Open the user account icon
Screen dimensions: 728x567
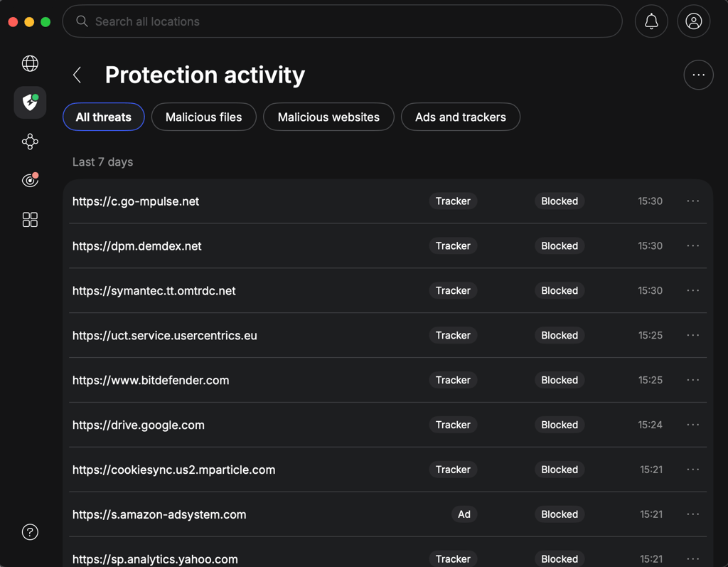tap(694, 21)
